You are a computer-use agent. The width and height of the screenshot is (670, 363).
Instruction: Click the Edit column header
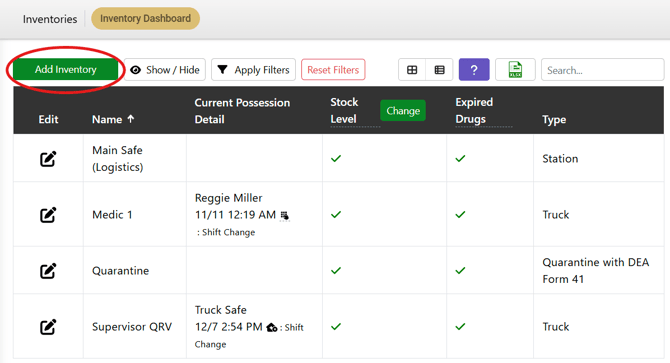pyautogui.click(x=48, y=120)
